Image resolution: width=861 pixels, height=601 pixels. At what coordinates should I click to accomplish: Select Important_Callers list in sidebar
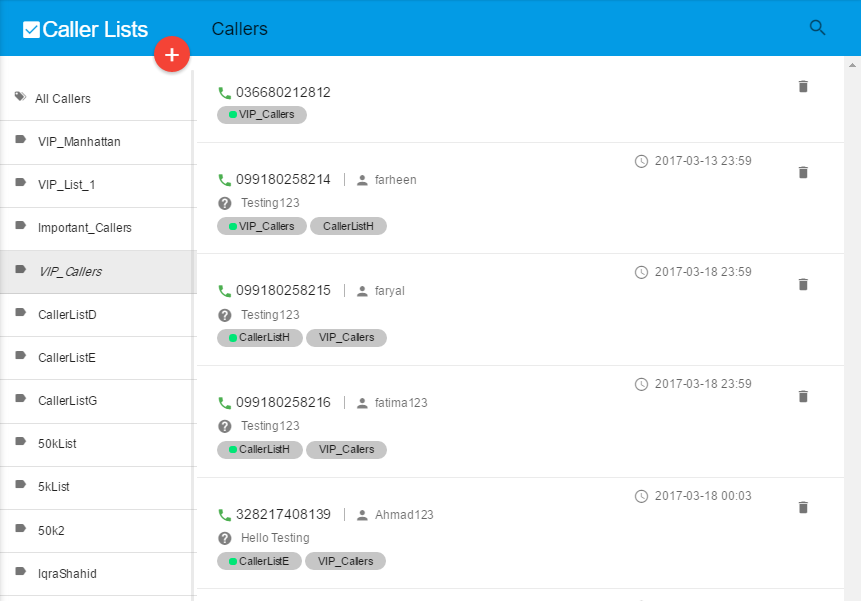(98, 228)
